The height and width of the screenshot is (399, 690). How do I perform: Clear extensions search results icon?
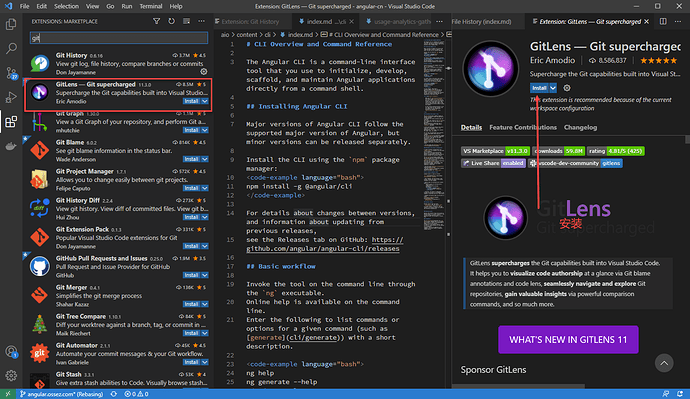pos(186,21)
